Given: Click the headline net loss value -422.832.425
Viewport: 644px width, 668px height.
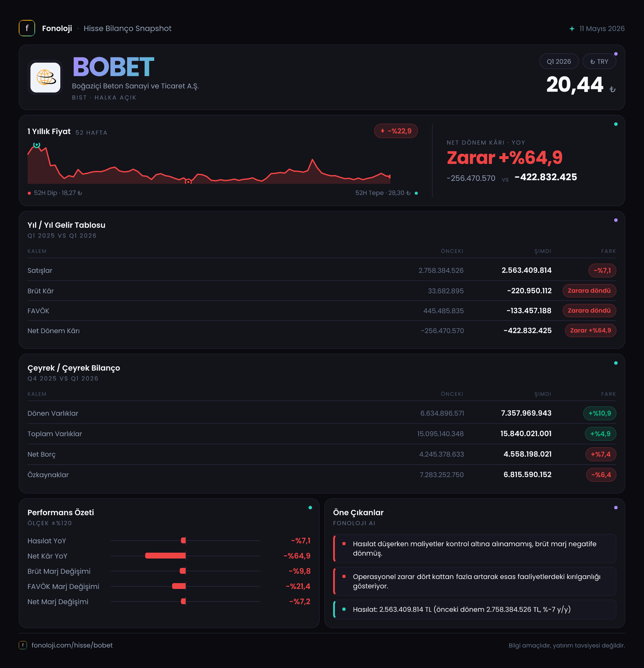Looking at the screenshot, I should tap(546, 177).
